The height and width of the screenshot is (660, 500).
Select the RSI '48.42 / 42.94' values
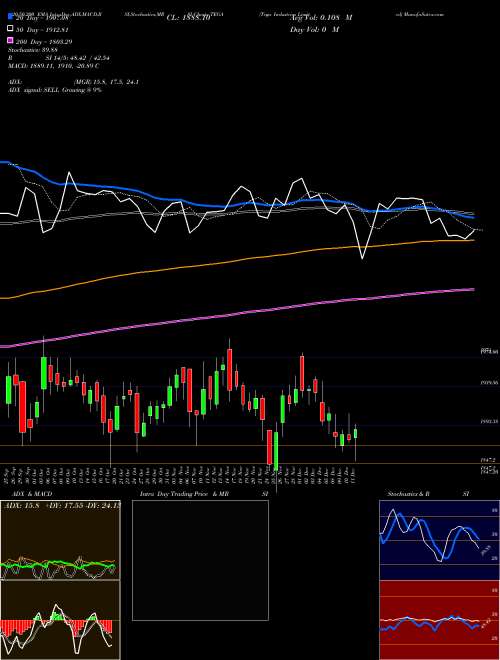[x=90, y=57]
